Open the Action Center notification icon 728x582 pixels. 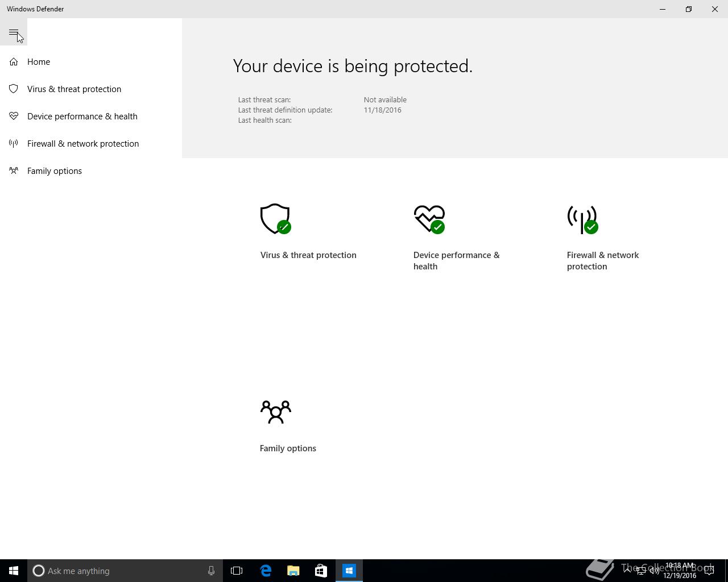click(709, 571)
